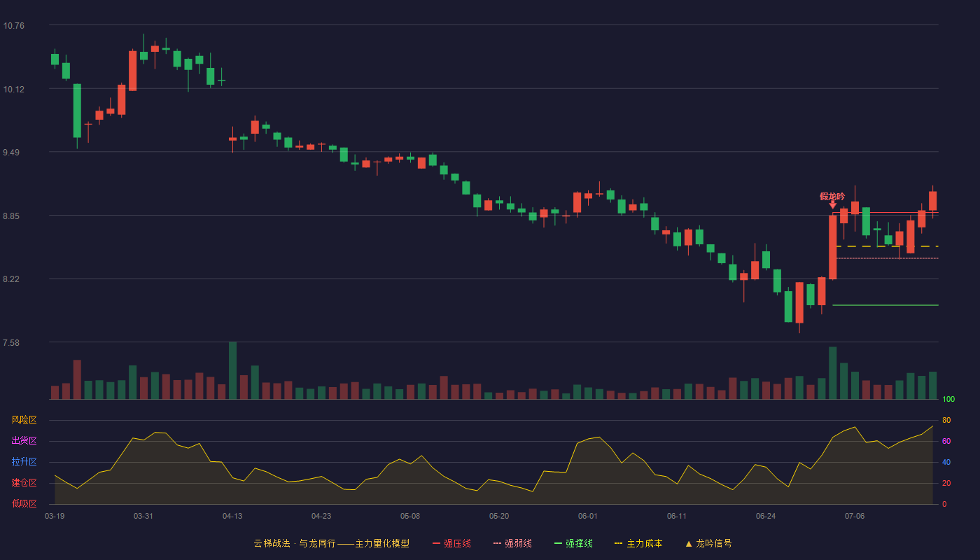The image size is (980, 560).
Task: Click the 06-01 date label
Action: point(588,516)
